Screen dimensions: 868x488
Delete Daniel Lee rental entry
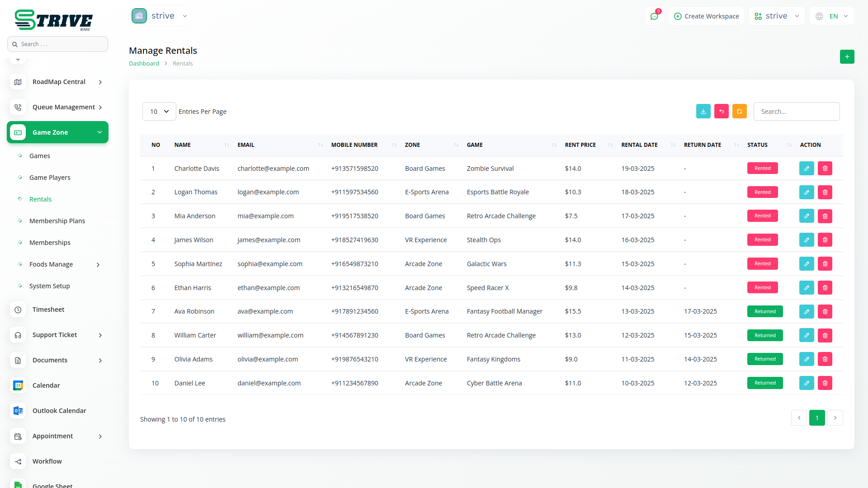825,383
